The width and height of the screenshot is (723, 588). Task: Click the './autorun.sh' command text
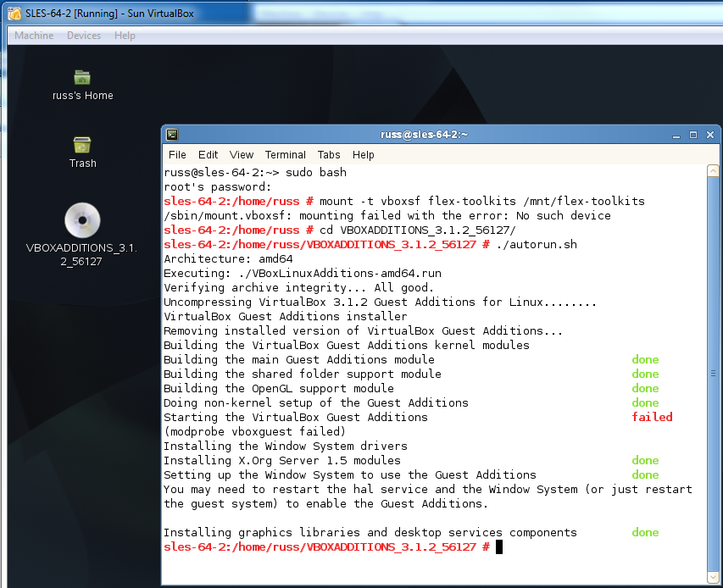pos(537,244)
